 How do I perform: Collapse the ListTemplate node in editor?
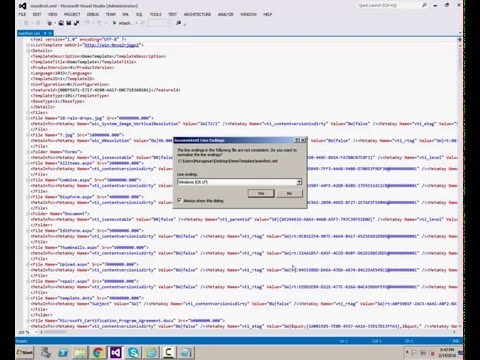coord(28,45)
